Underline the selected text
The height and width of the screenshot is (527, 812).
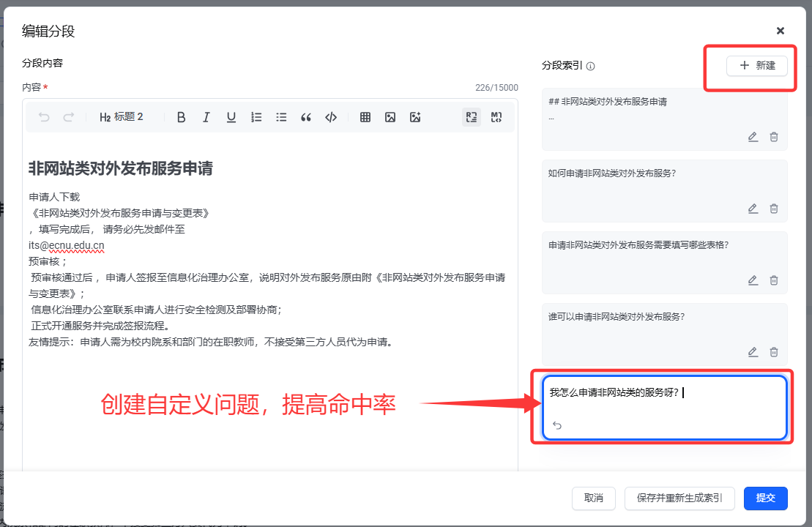click(231, 117)
